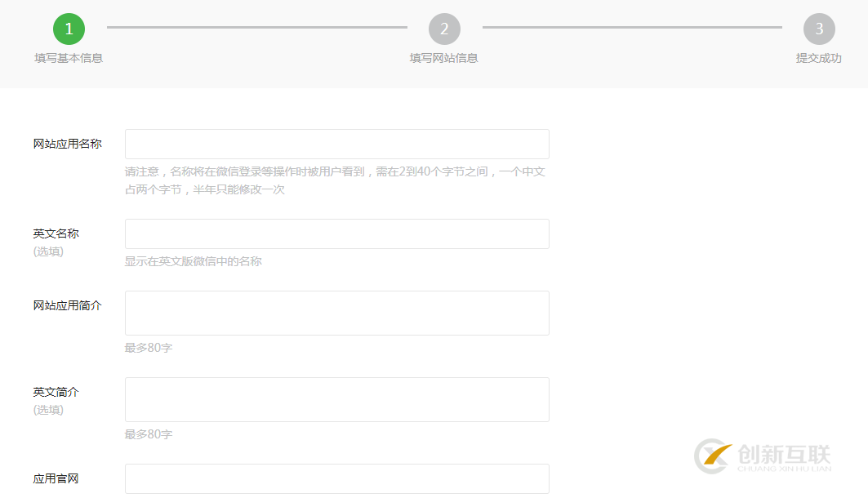The width and height of the screenshot is (868, 498).
Task: Click the 英文名称 field label
Action: point(56,233)
